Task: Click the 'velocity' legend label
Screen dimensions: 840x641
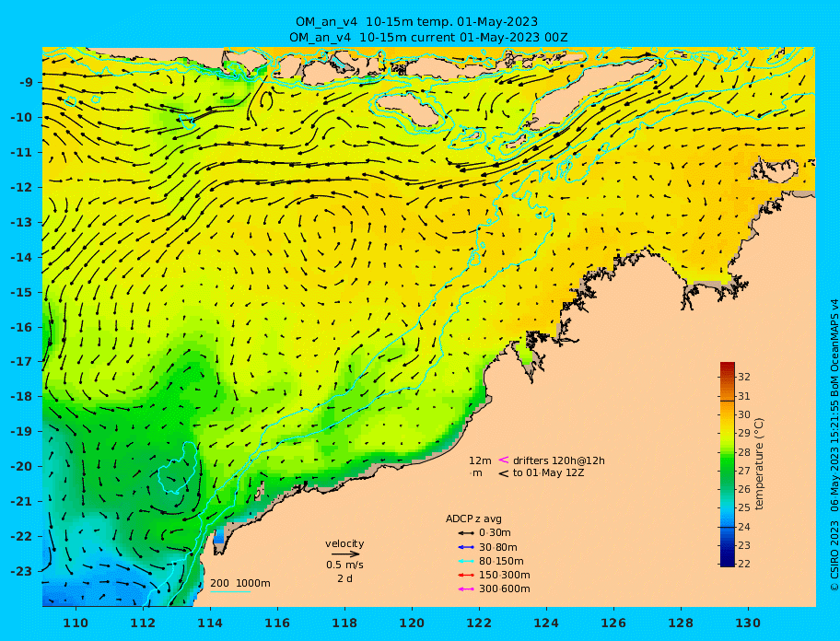Action: tap(344, 543)
